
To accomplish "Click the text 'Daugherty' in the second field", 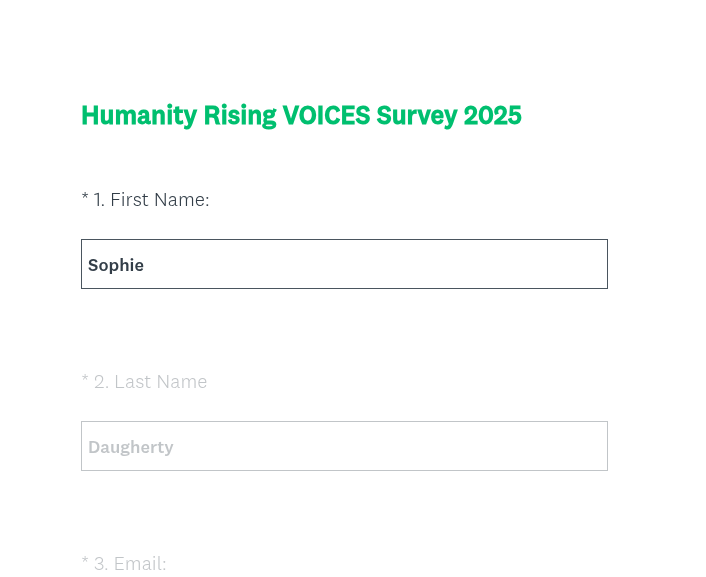I will click(131, 447).
